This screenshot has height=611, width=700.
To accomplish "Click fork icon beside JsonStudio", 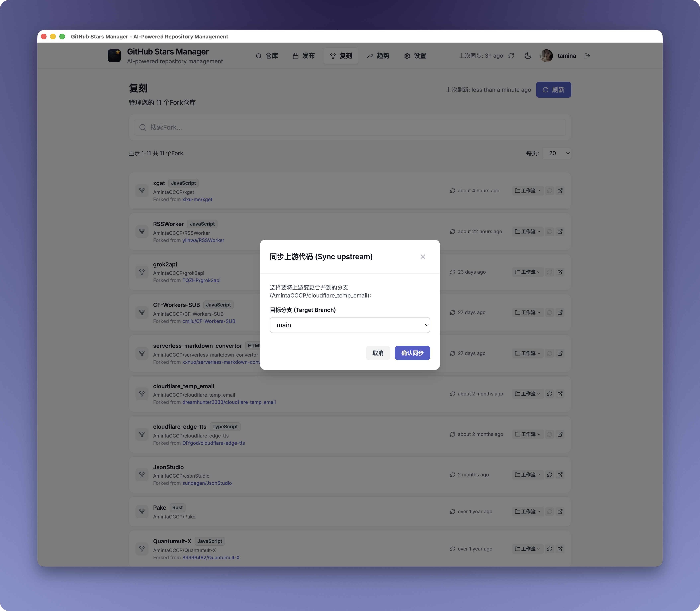I will pyautogui.click(x=142, y=475).
